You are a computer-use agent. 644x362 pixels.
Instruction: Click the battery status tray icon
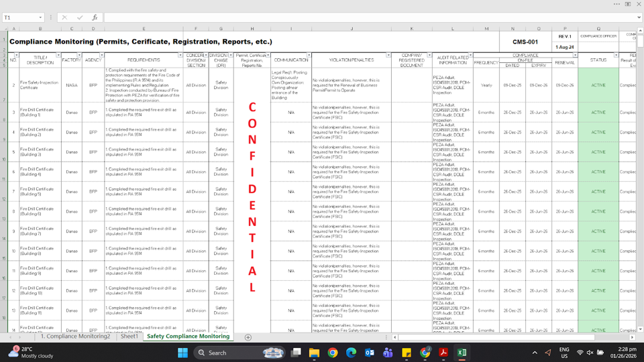click(x=600, y=353)
